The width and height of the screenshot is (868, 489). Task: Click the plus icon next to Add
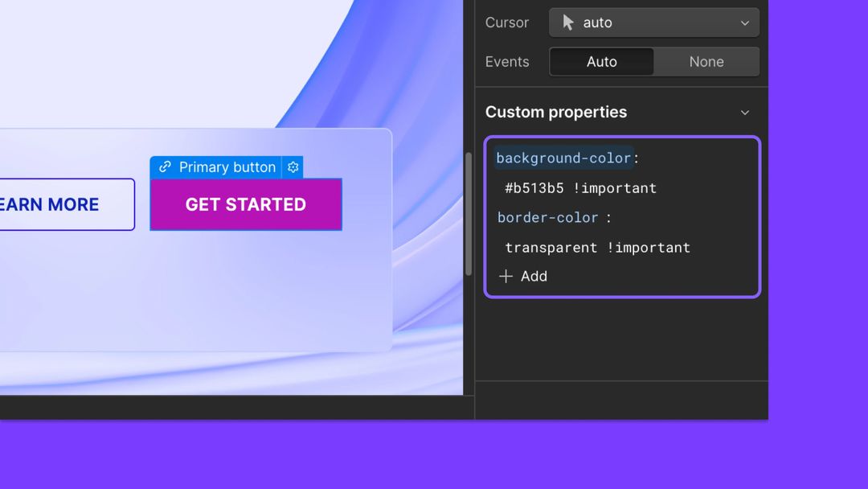click(x=506, y=276)
